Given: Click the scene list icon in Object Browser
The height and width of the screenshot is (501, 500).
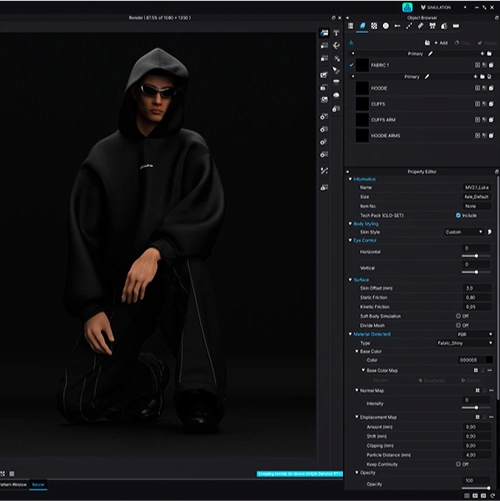Looking at the screenshot, I should point(351,26).
